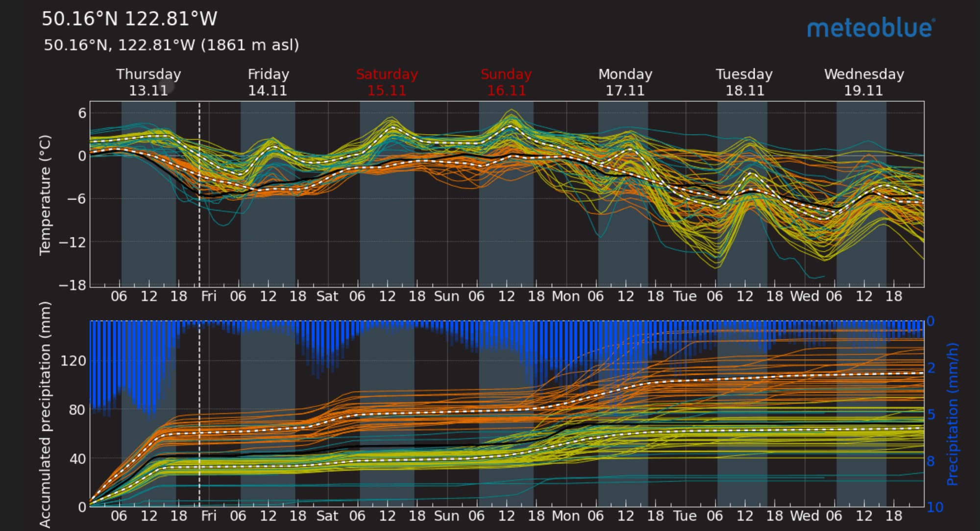Select the Friday 14.11 day label
This screenshot has height=531, width=980.
click(x=268, y=82)
